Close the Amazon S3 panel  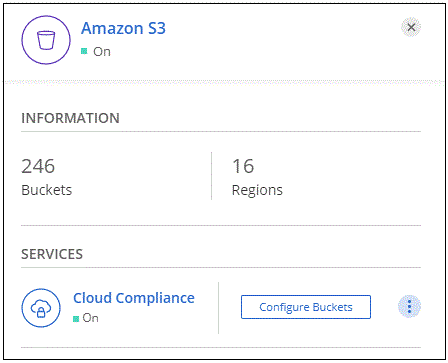click(411, 27)
